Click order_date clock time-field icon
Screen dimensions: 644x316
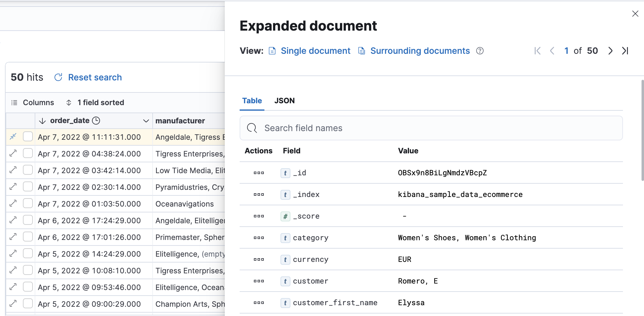point(96,121)
